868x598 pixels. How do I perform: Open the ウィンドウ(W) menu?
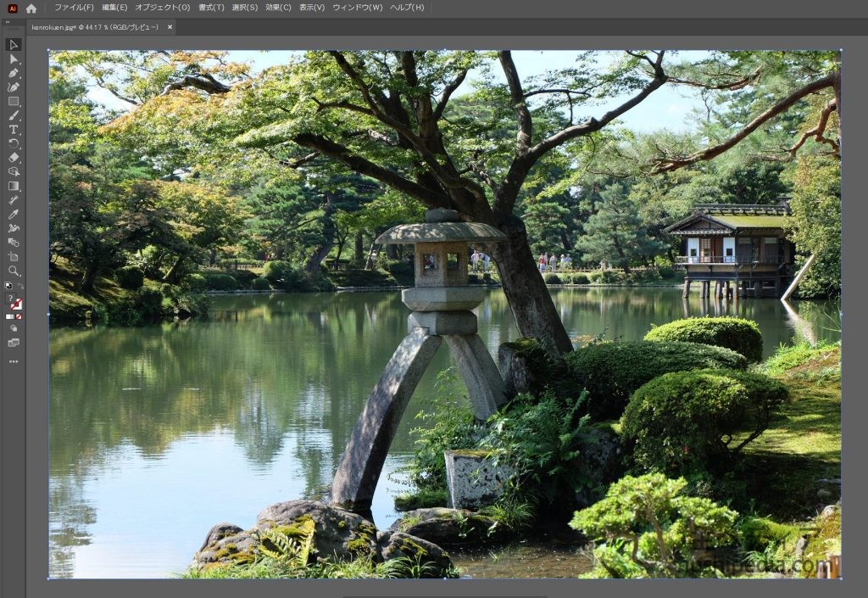tap(358, 8)
